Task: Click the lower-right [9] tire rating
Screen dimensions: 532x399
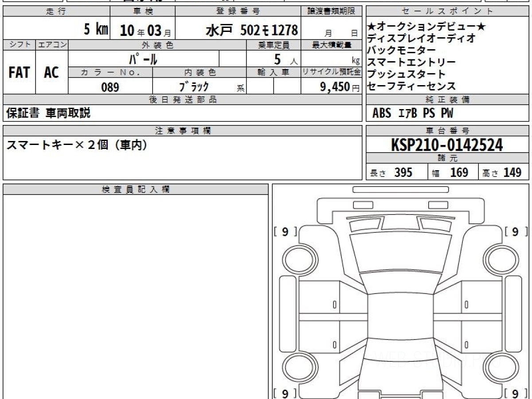Action: (x=516, y=393)
